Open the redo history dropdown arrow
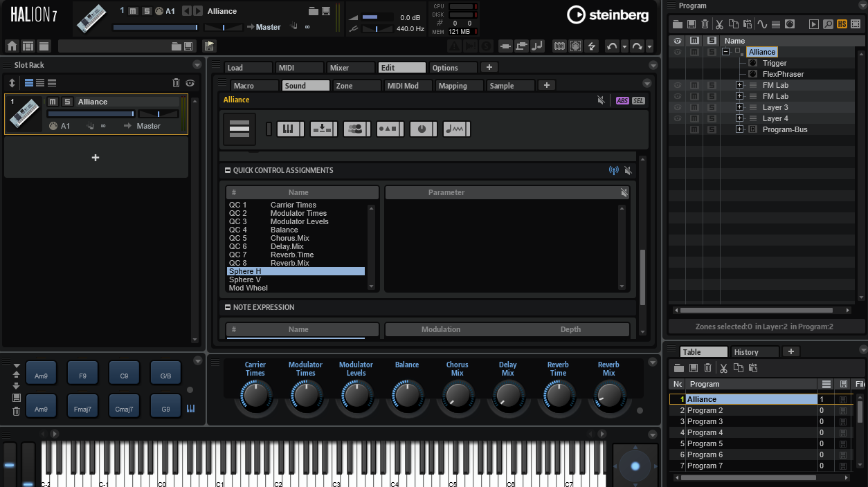868x487 pixels. coord(649,46)
